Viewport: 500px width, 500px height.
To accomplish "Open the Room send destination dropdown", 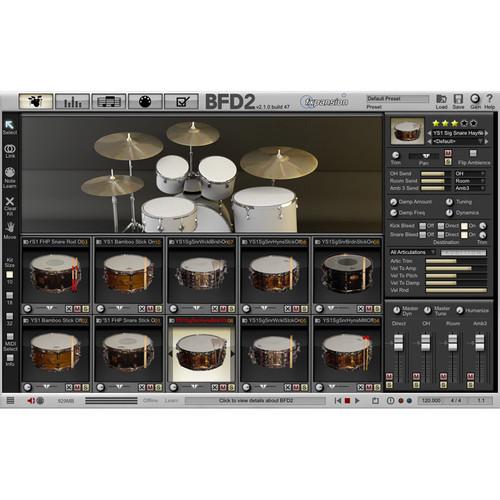I will 470,181.
